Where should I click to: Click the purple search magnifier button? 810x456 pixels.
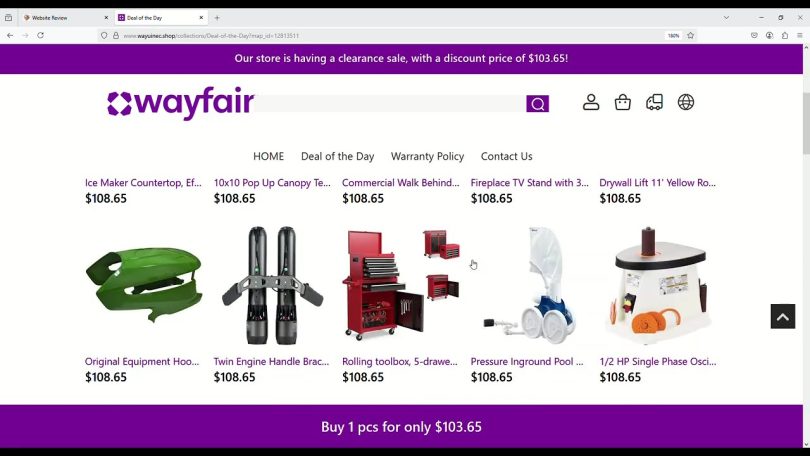point(537,104)
